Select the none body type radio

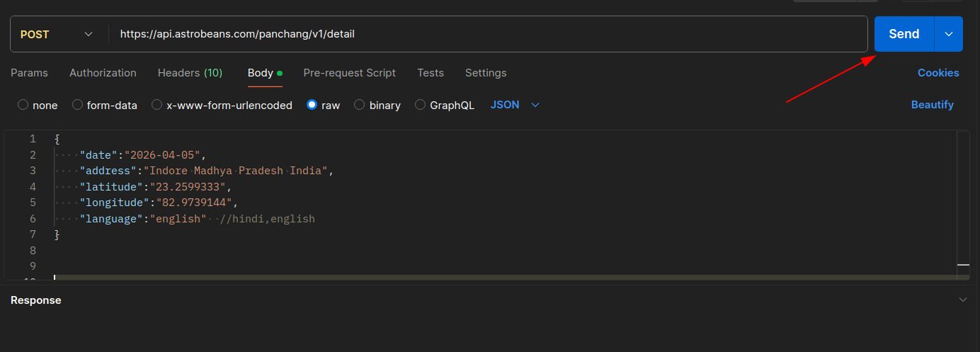tap(23, 105)
